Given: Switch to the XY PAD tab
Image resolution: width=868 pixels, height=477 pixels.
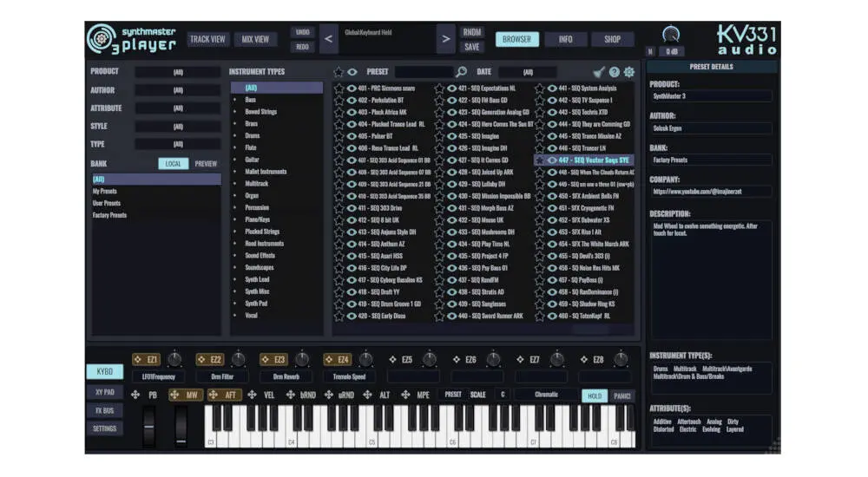Looking at the screenshot, I should pos(104,391).
